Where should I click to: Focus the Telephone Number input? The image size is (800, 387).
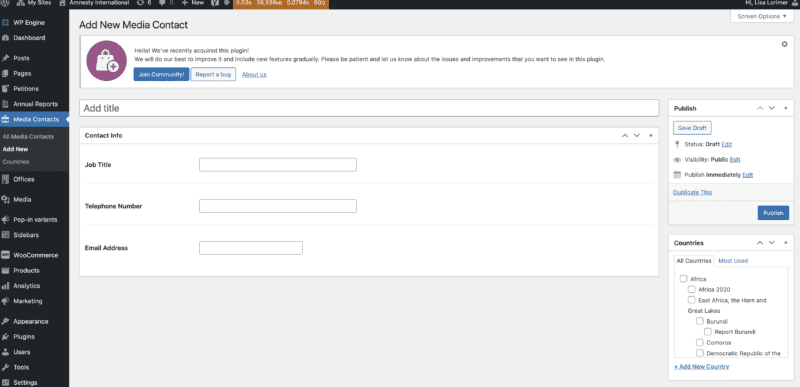click(x=278, y=206)
